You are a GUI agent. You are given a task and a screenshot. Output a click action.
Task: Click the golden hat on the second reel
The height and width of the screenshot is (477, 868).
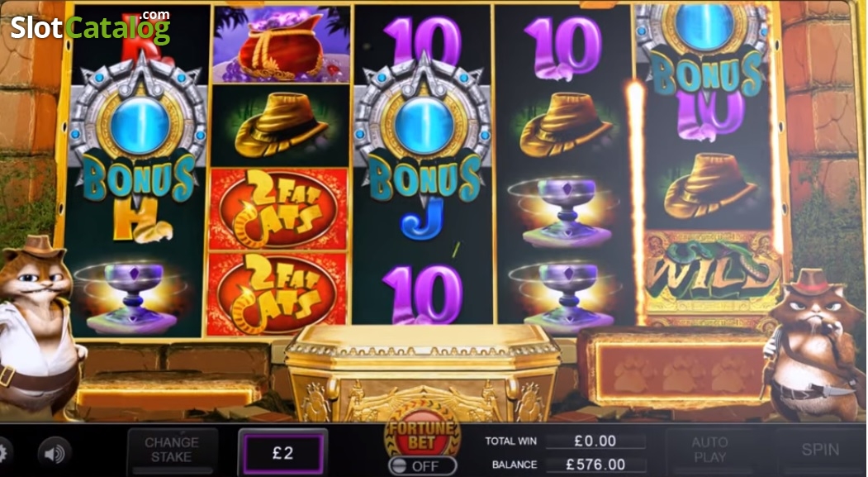coord(280,126)
